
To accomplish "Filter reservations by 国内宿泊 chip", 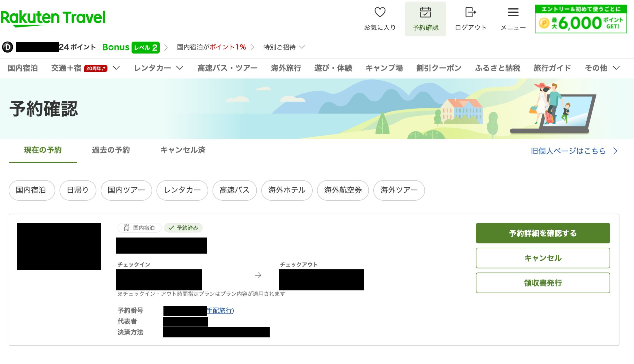I will pyautogui.click(x=32, y=190).
